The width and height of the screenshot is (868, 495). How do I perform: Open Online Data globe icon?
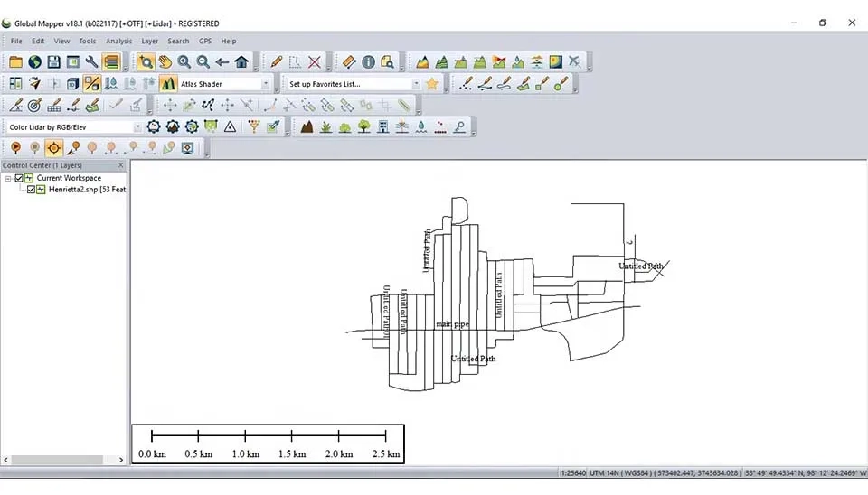coord(34,62)
